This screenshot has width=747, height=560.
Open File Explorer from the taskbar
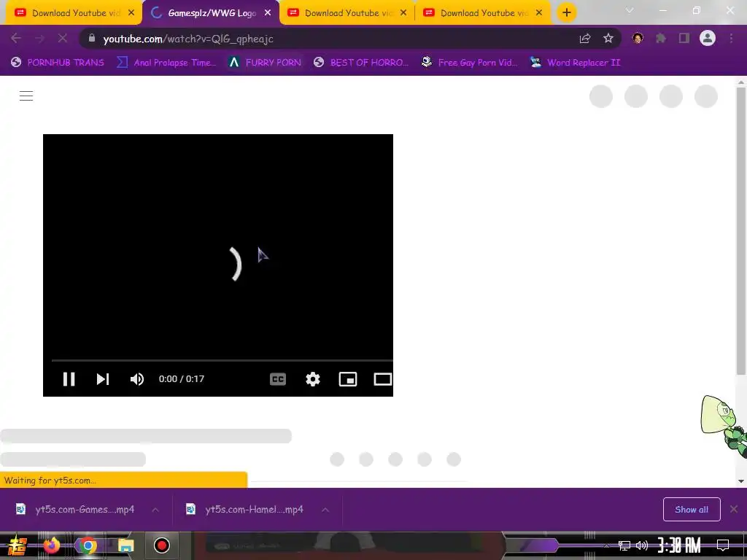pyautogui.click(x=125, y=545)
